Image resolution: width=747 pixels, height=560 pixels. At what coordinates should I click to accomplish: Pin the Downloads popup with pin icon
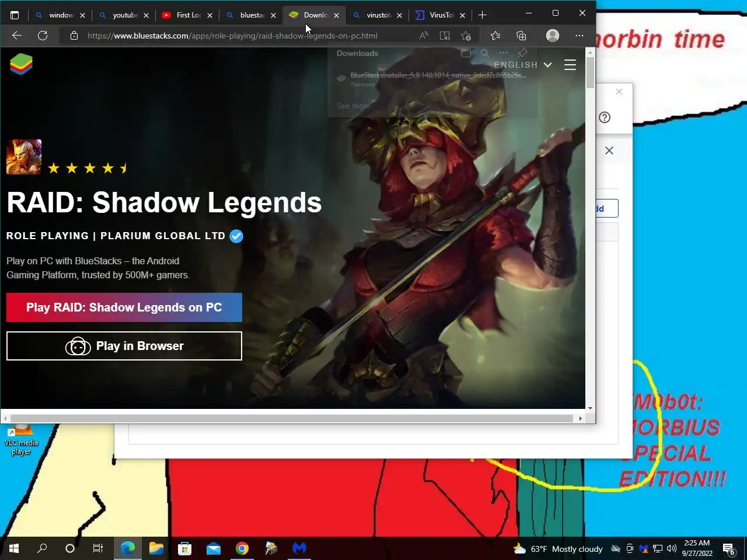click(x=523, y=53)
